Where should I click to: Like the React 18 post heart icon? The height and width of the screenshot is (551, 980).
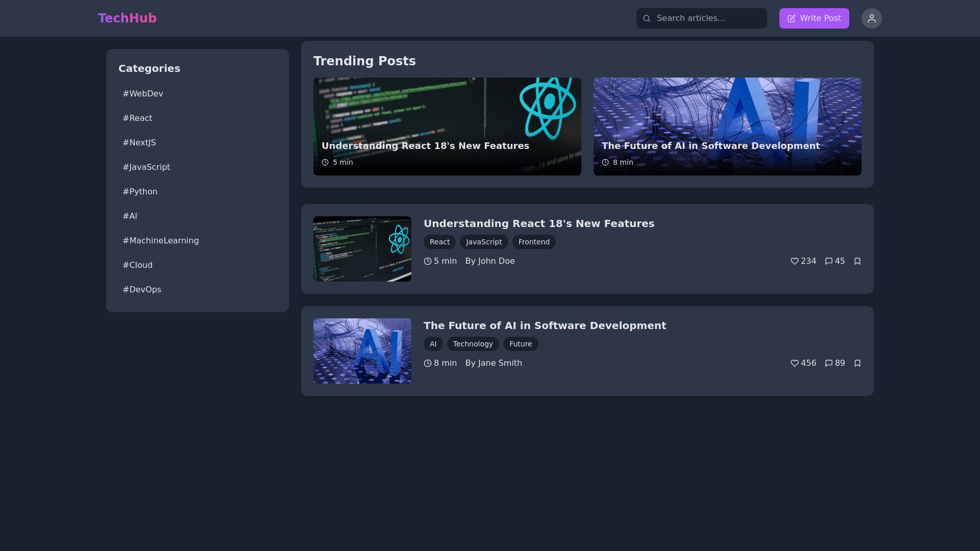click(795, 261)
